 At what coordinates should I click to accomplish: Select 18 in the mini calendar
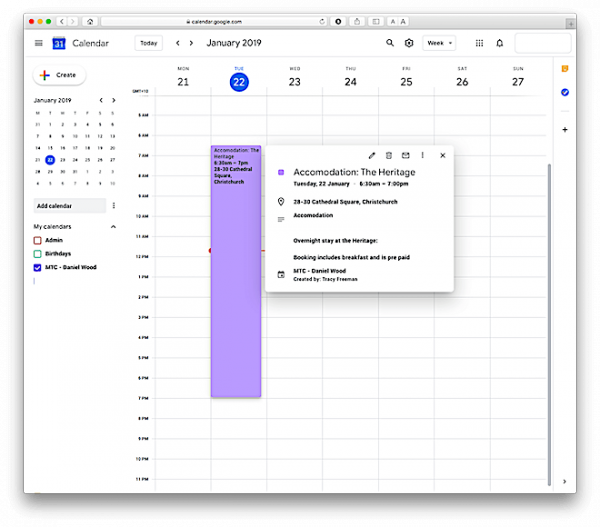pos(88,148)
